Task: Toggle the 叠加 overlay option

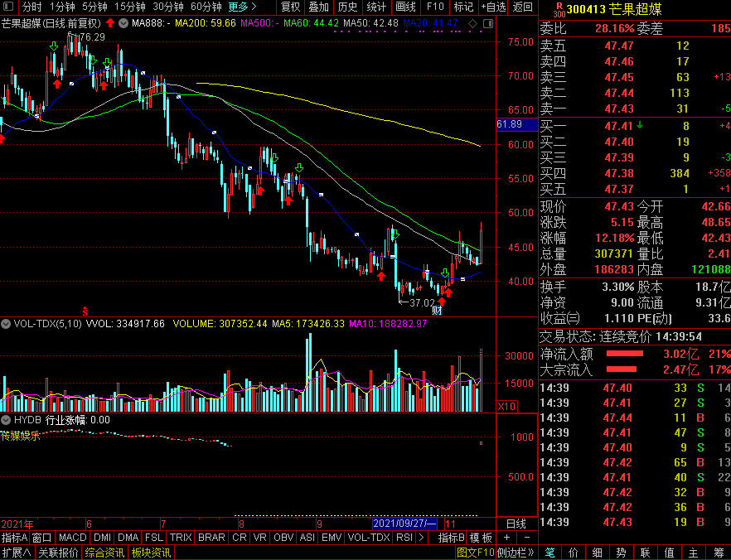Action: click(318, 7)
